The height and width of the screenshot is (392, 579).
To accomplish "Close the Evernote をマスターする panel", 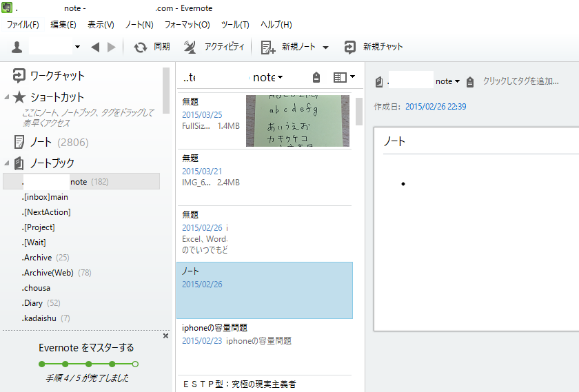I will (x=166, y=336).
